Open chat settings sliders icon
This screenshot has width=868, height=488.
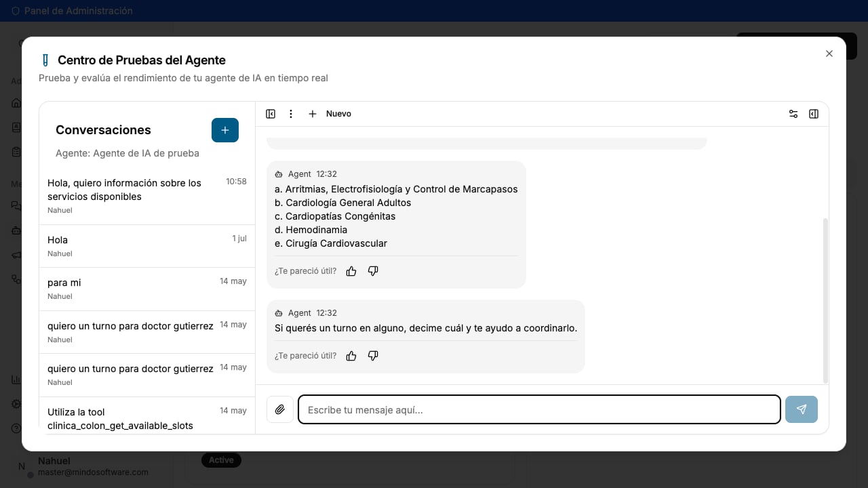pyautogui.click(x=793, y=114)
